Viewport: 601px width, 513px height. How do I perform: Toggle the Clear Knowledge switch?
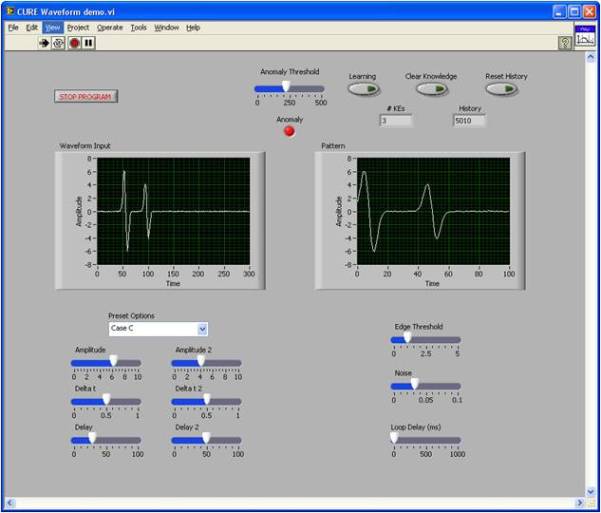(430, 90)
